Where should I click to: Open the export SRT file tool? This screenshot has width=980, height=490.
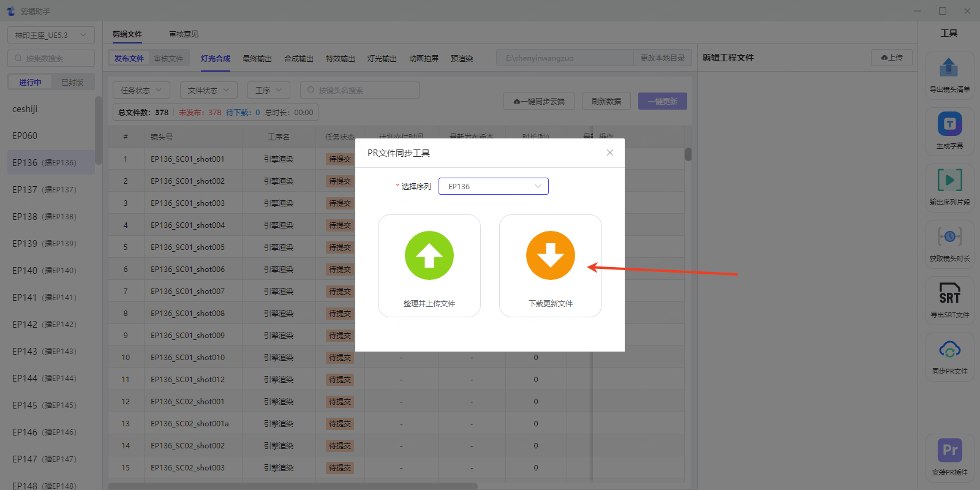point(949,294)
